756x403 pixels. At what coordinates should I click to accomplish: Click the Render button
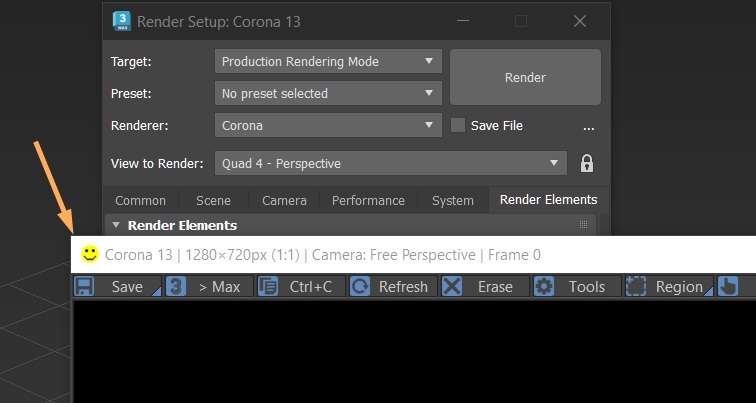point(525,77)
